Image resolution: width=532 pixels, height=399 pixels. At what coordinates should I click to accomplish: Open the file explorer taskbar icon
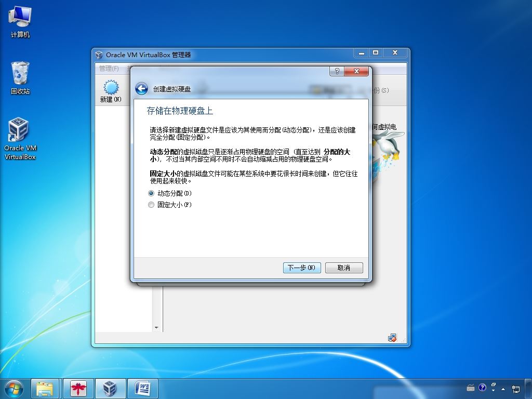[45, 389]
